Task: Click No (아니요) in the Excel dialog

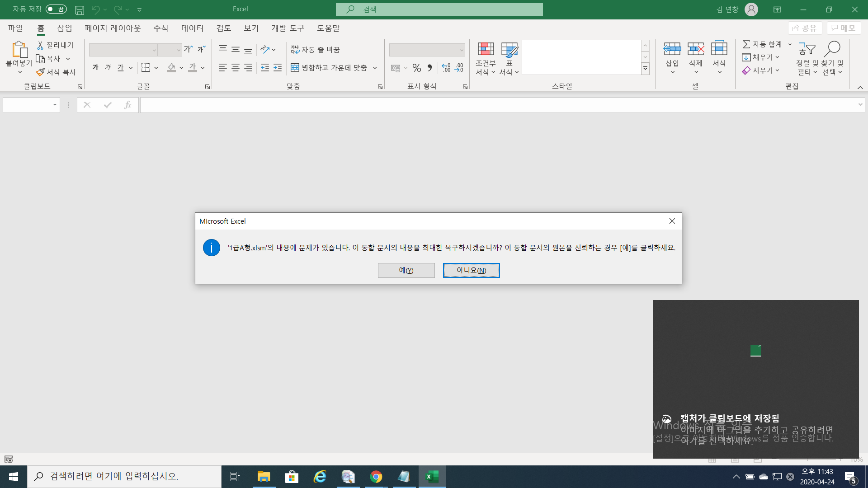Action: [471, 270]
